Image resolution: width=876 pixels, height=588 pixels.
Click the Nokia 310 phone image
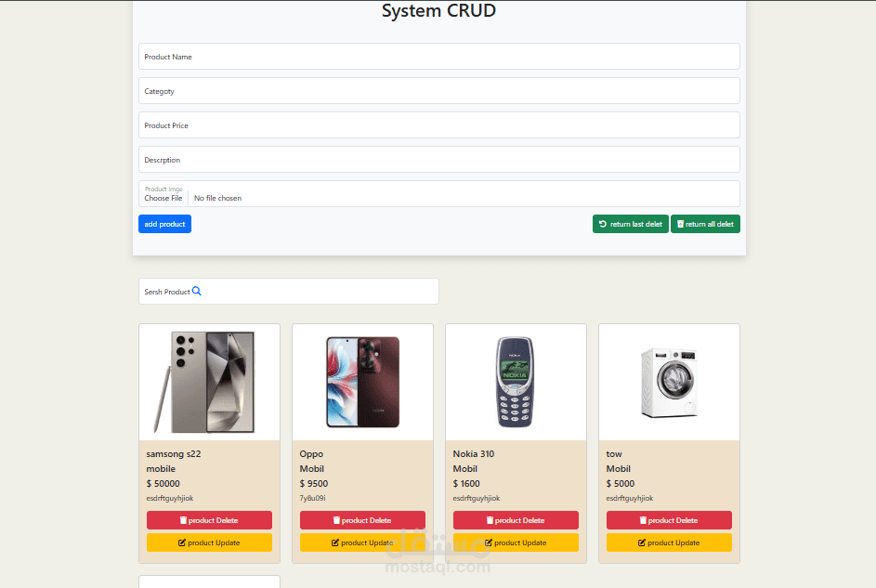pos(515,382)
